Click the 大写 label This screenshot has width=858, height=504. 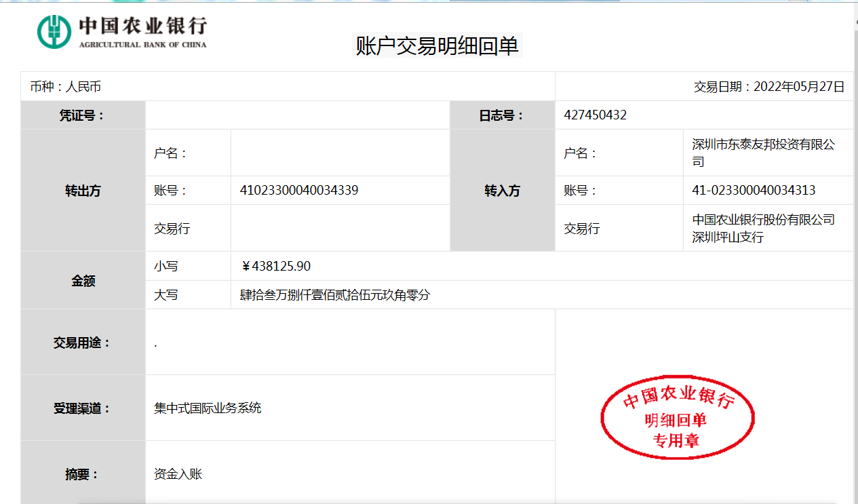[x=166, y=295]
